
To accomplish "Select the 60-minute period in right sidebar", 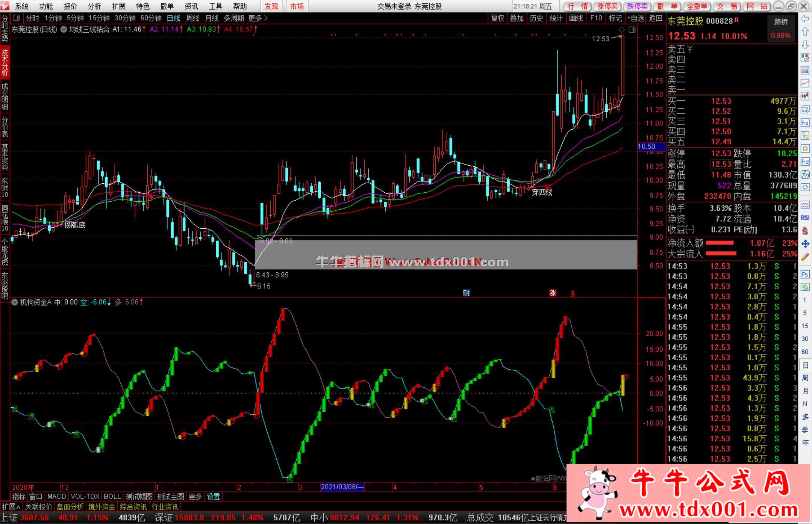I will (x=805, y=352).
